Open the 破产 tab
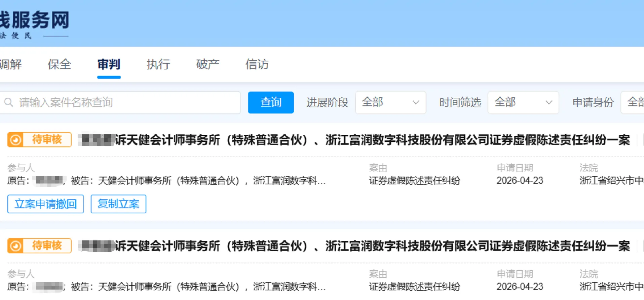Image resolution: width=644 pixels, height=300 pixels. [x=207, y=64]
